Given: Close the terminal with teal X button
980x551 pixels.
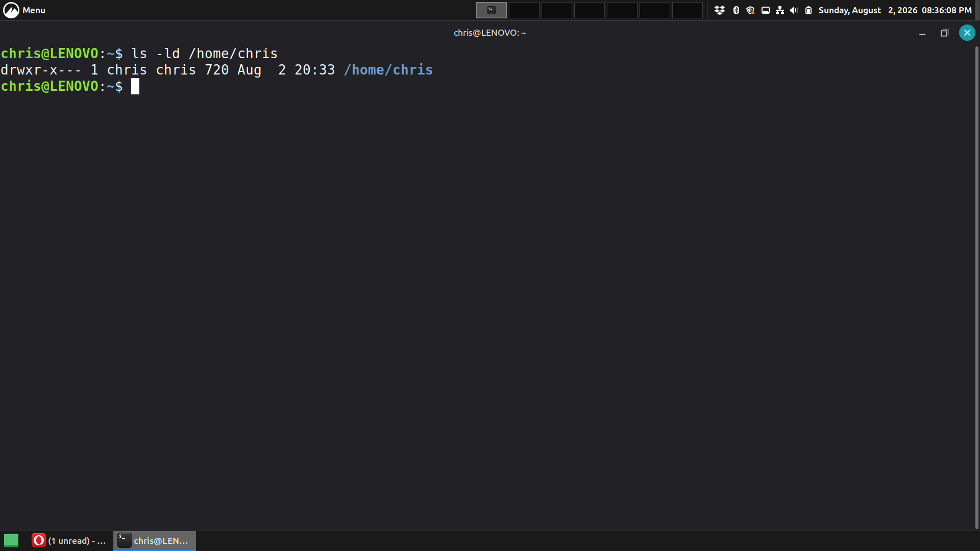Looking at the screenshot, I should click(x=967, y=33).
